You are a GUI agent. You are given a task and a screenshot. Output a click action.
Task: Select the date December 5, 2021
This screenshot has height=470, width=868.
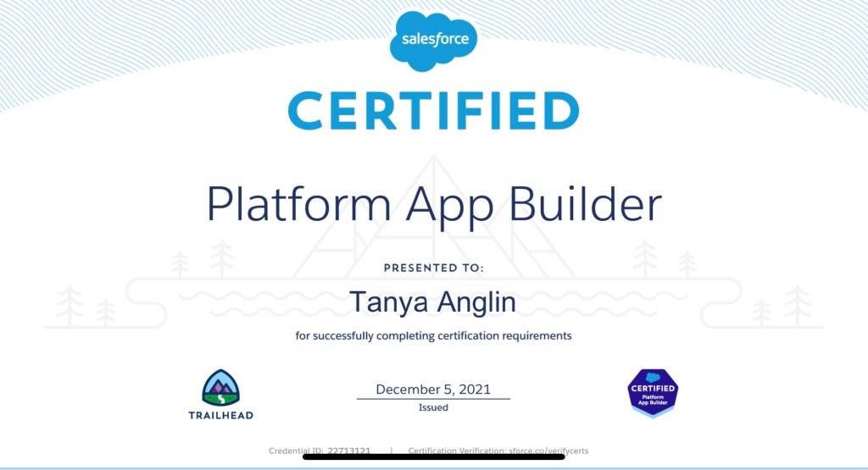point(433,390)
